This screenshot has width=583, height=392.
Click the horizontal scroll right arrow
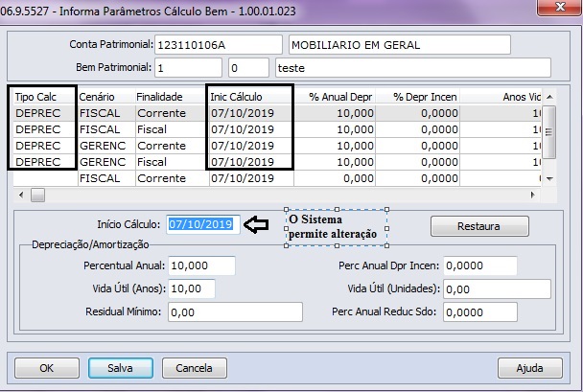click(x=533, y=195)
